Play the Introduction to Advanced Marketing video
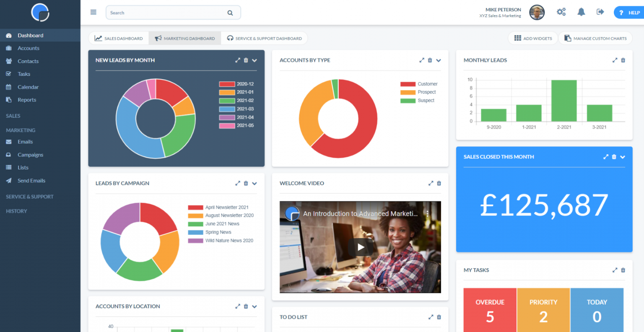This screenshot has height=332, width=644. (x=360, y=247)
